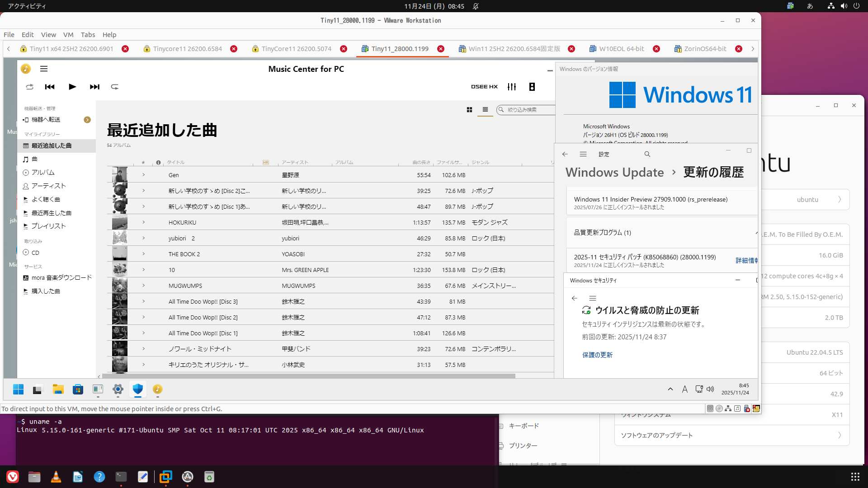Screen dimensions: 868x488
Task: Click the 保護の更新 link
Action: click(x=597, y=355)
